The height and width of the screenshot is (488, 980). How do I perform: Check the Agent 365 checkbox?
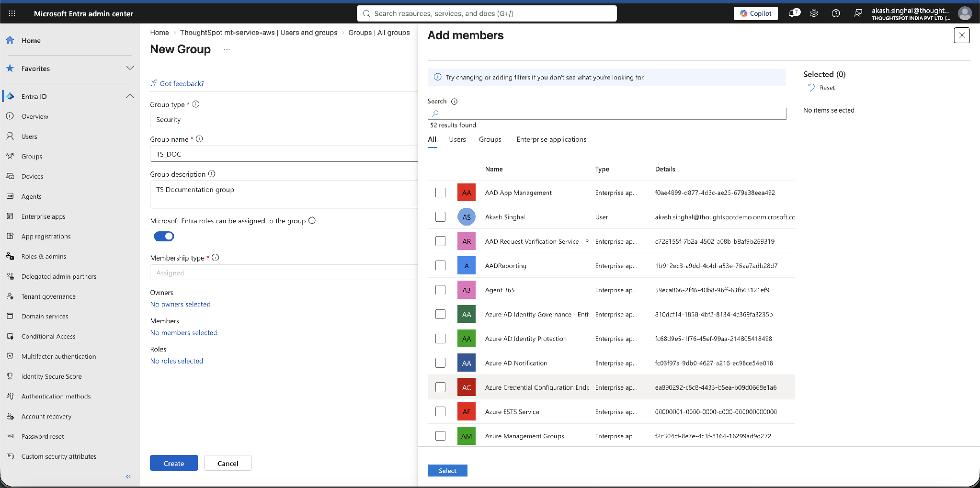tap(440, 290)
